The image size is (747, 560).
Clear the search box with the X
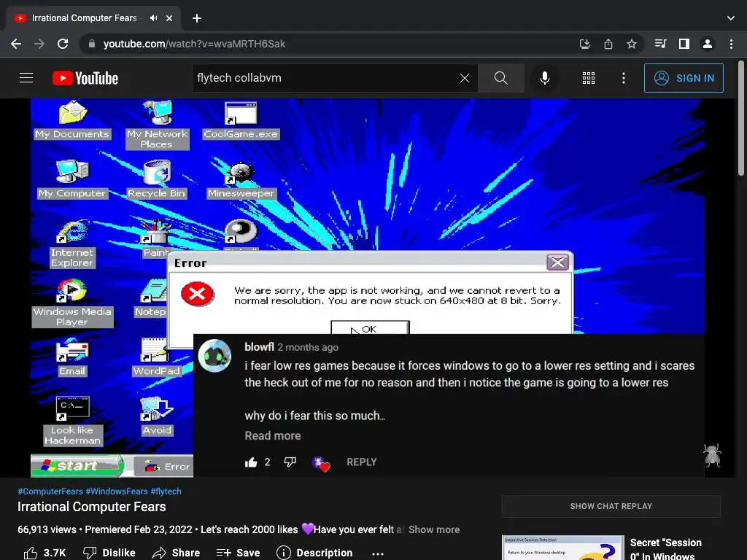(465, 78)
